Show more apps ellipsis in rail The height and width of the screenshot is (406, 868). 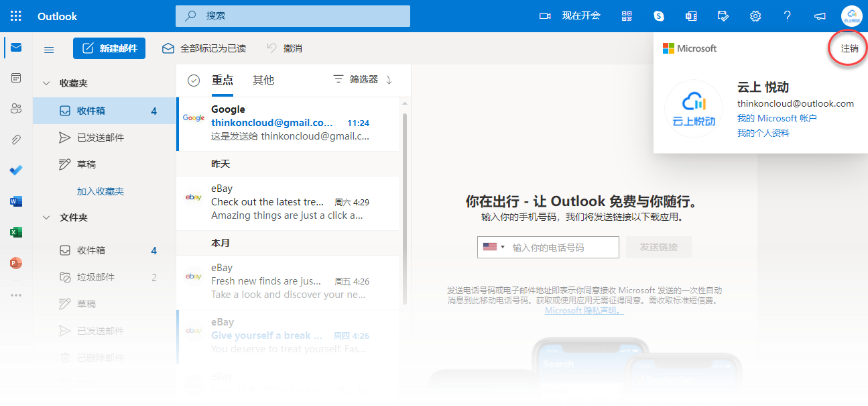[x=16, y=295]
